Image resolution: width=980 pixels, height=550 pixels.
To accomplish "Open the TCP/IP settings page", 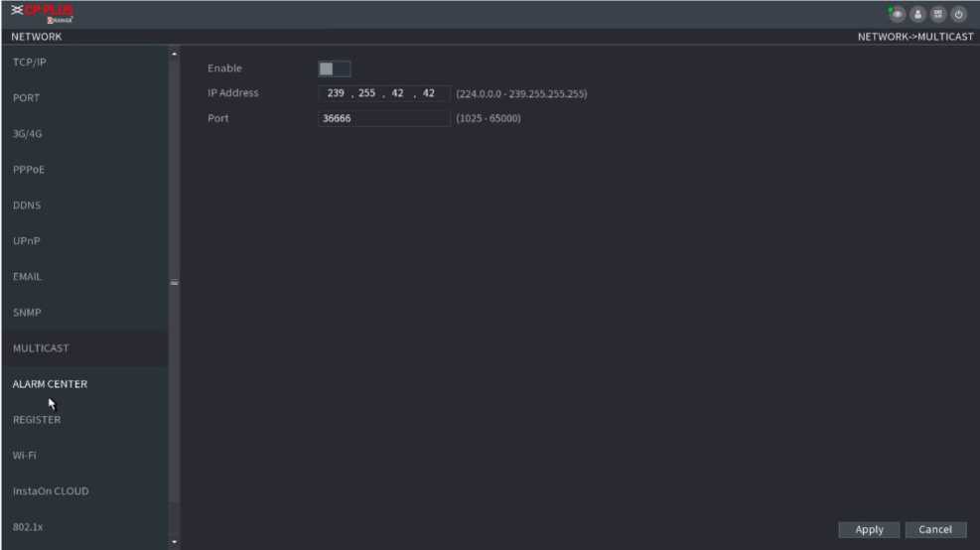I will (x=30, y=62).
